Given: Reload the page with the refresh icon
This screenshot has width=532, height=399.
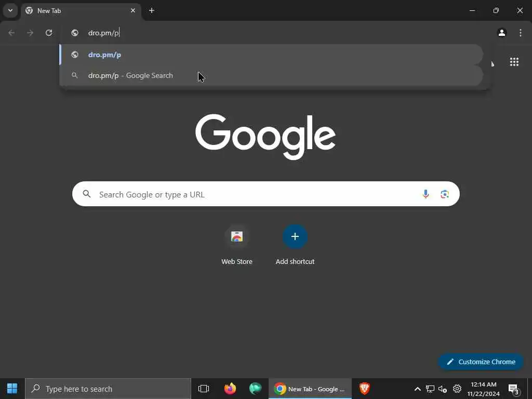Looking at the screenshot, I should [49, 33].
